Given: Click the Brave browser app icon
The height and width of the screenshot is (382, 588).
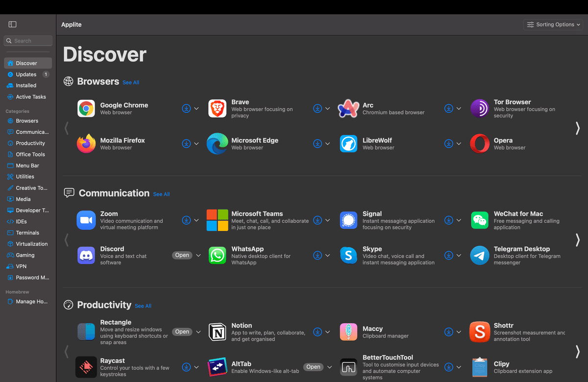Looking at the screenshot, I should pos(217,109).
